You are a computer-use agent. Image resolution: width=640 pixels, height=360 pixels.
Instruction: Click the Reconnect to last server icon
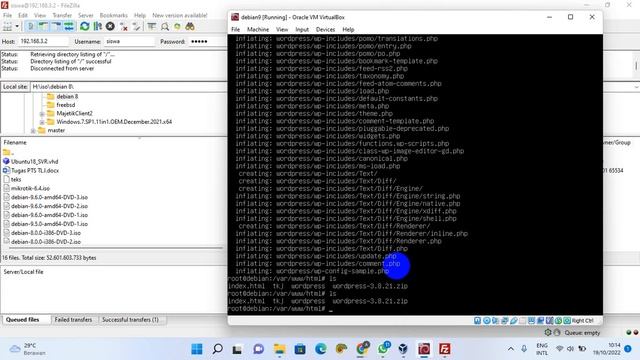click(x=136, y=27)
